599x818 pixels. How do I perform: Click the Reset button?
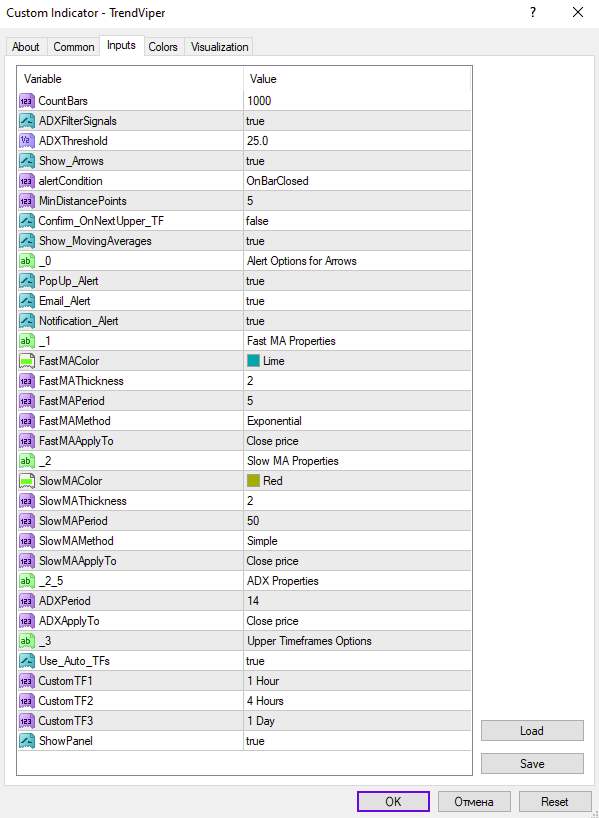point(554,801)
